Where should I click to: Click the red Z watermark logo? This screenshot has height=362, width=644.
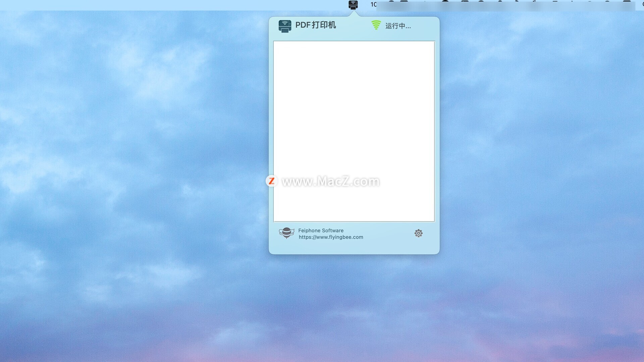(x=271, y=181)
